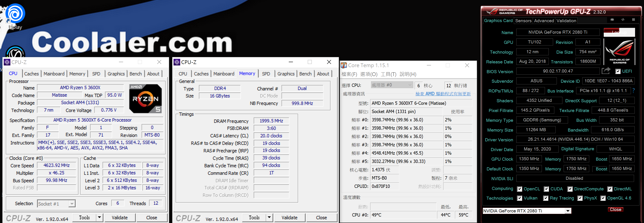Switch to the Sensors tab in GPU-Z
This screenshot has height=223, width=644.
click(x=523, y=21)
